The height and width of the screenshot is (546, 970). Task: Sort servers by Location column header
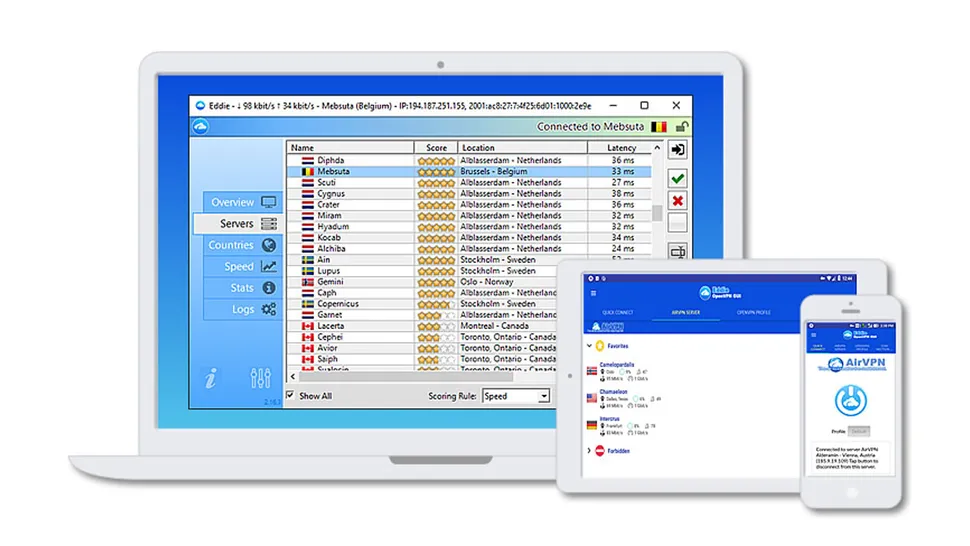523,148
